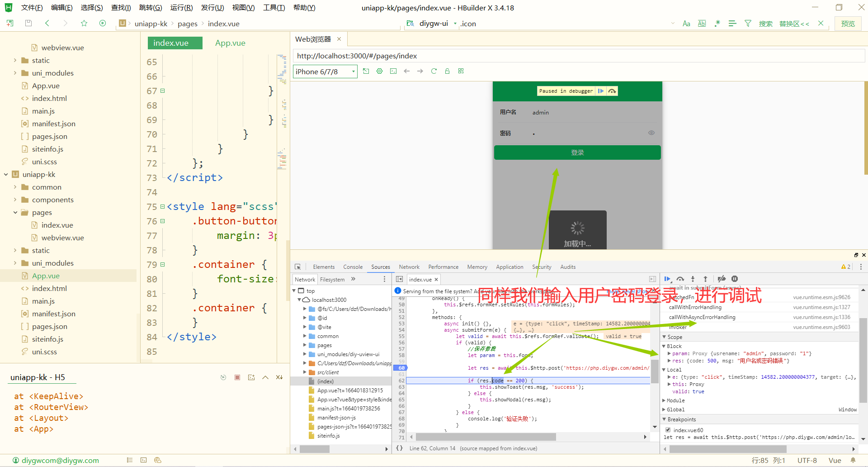Click the rotate device icon in browser toolbar
Screen dimensions: 868x467
tap(366, 71)
